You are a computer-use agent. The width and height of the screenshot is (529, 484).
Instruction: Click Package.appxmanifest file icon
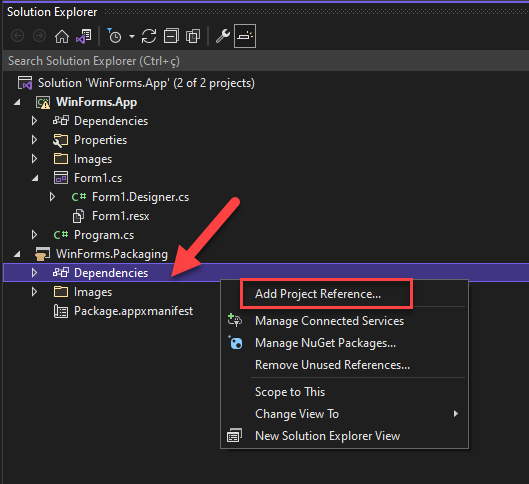[x=61, y=311]
